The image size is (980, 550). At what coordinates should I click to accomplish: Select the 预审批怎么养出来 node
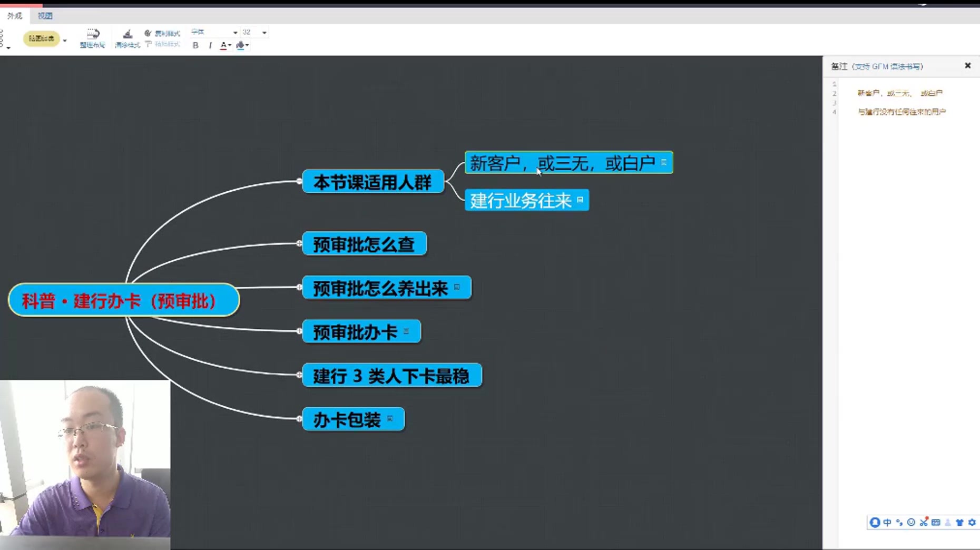tap(387, 288)
